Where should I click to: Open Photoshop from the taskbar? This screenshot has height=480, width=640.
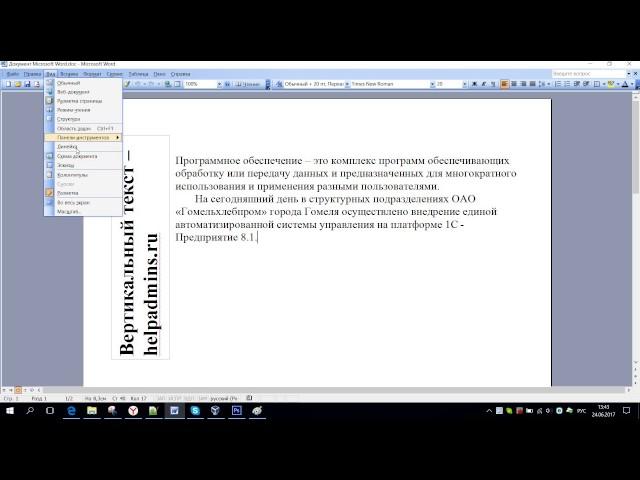point(237,410)
